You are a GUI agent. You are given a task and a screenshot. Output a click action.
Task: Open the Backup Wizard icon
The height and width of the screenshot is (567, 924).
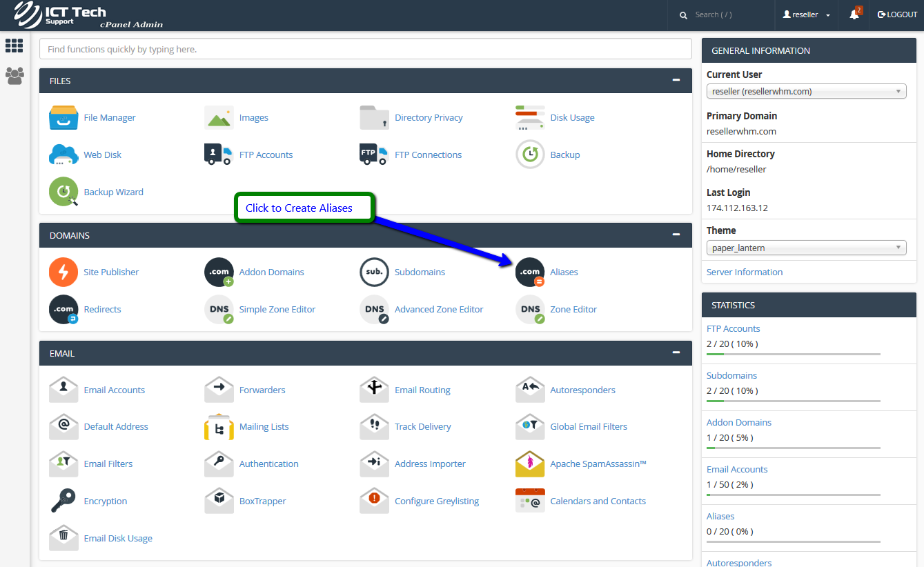[63, 192]
